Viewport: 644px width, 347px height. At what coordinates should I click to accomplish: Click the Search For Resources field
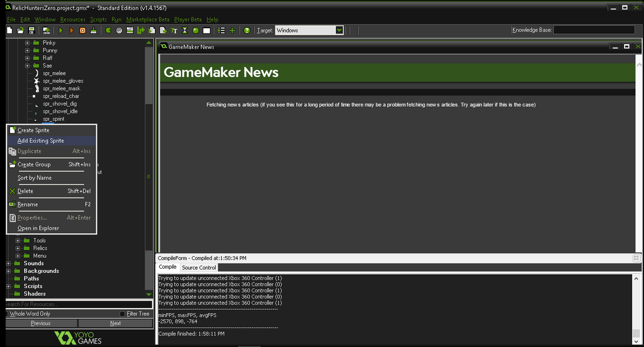click(x=79, y=304)
